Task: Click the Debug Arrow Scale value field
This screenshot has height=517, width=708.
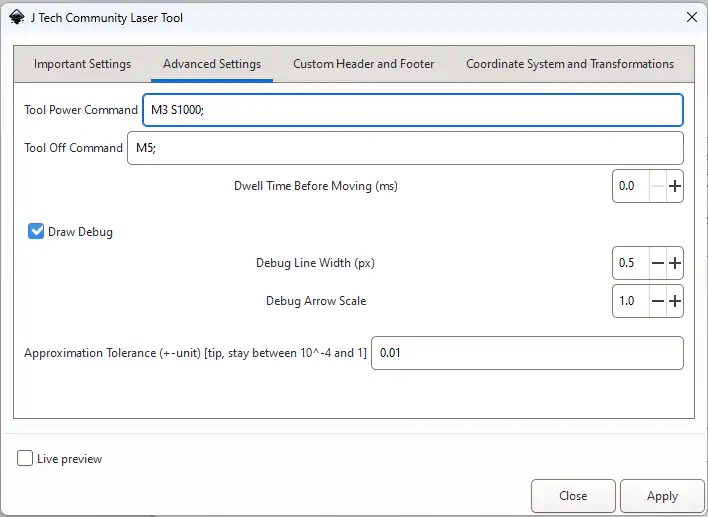Action: pos(631,301)
